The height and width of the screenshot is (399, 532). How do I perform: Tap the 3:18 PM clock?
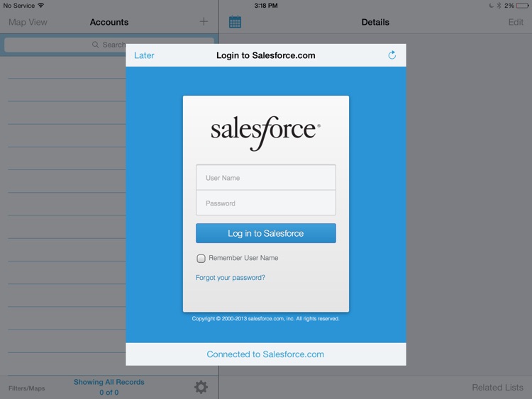pos(266,6)
